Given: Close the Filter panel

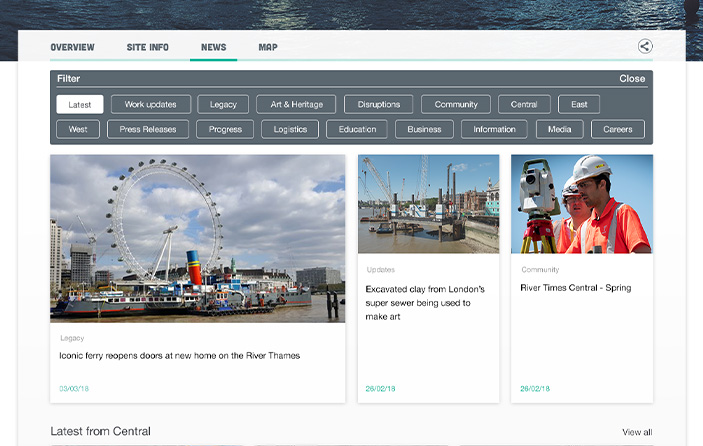Looking at the screenshot, I should [632, 79].
